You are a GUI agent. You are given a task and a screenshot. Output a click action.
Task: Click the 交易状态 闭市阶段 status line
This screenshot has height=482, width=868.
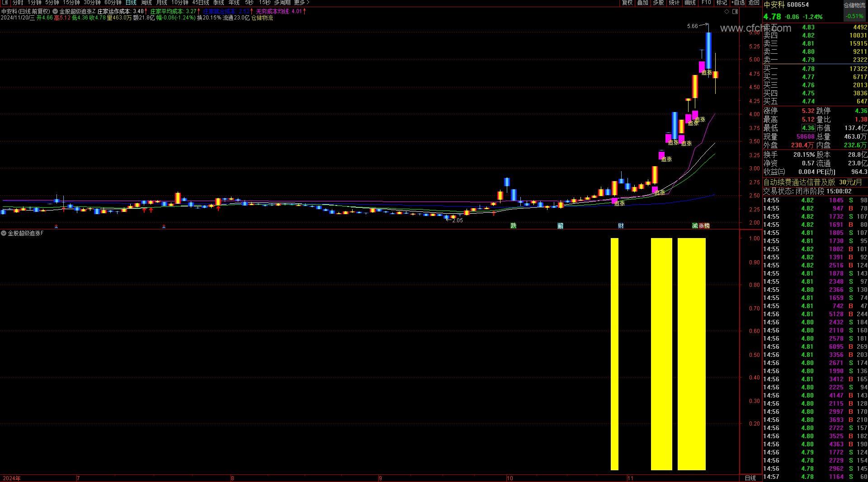tap(807, 191)
